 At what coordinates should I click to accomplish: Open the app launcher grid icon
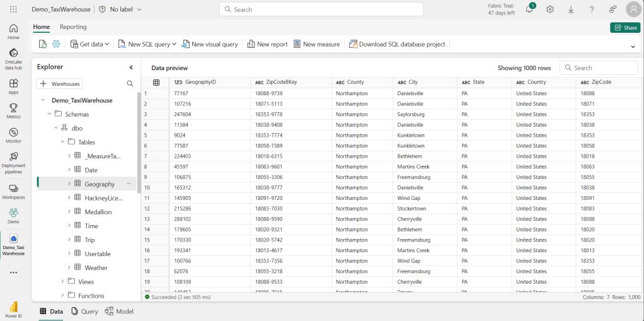point(13,9)
